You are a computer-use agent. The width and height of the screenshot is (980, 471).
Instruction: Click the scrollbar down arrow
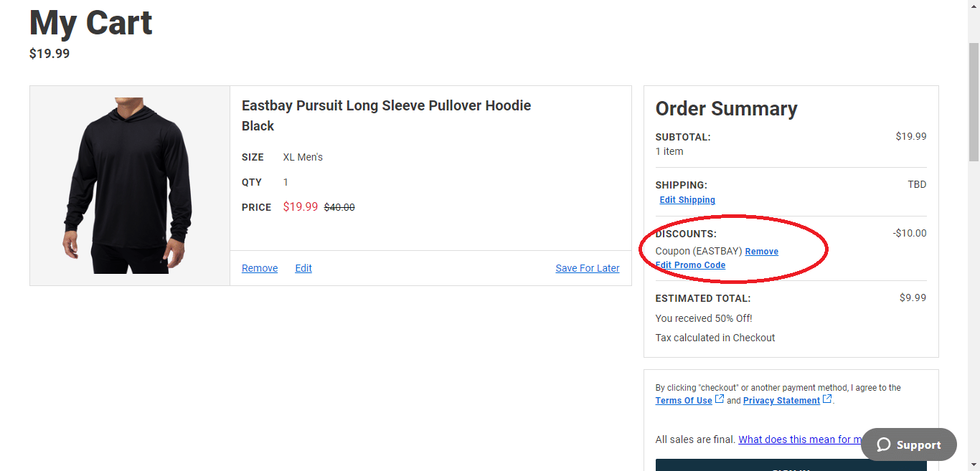click(x=974, y=465)
